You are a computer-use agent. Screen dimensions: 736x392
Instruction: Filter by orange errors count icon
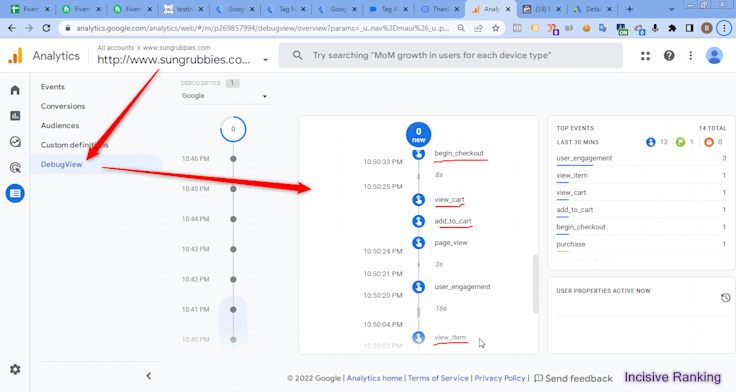[709, 142]
